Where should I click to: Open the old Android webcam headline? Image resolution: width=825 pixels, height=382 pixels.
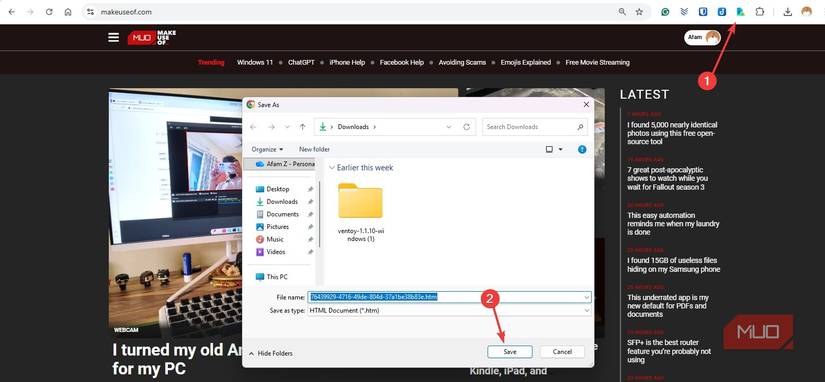click(177, 359)
